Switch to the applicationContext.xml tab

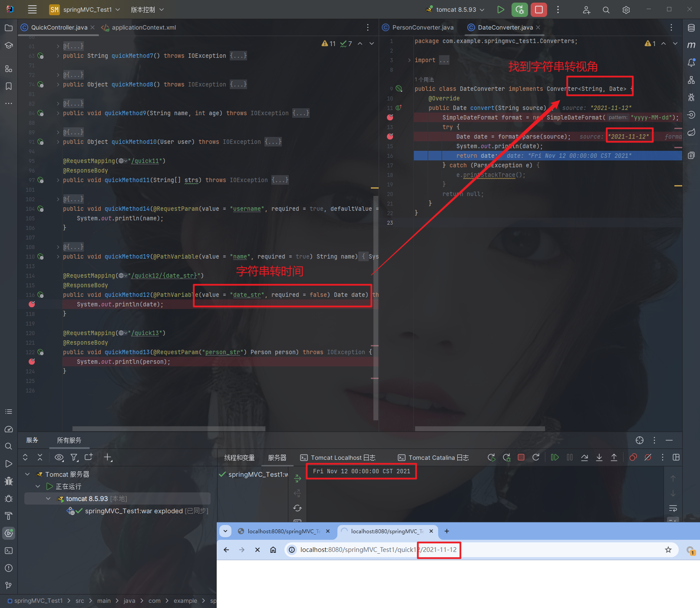pyautogui.click(x=143, y=27)
